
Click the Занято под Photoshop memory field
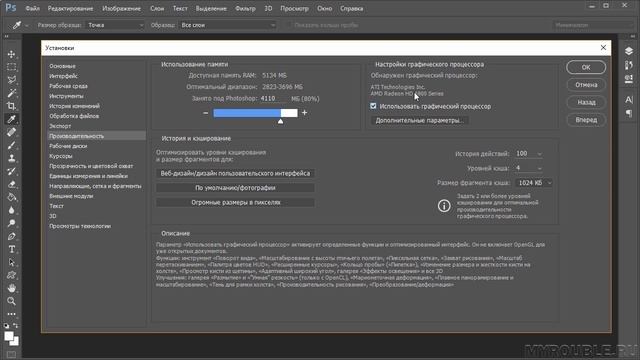(273, 98)
